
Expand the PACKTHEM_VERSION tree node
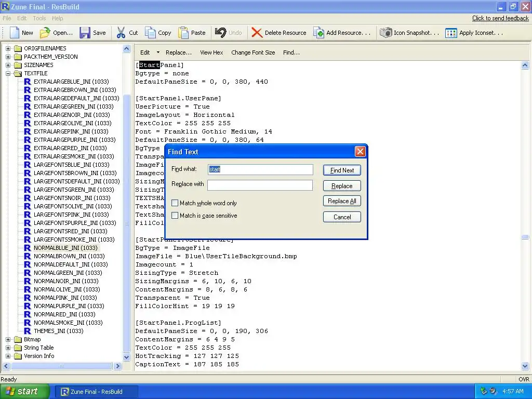tap(8, 57)
